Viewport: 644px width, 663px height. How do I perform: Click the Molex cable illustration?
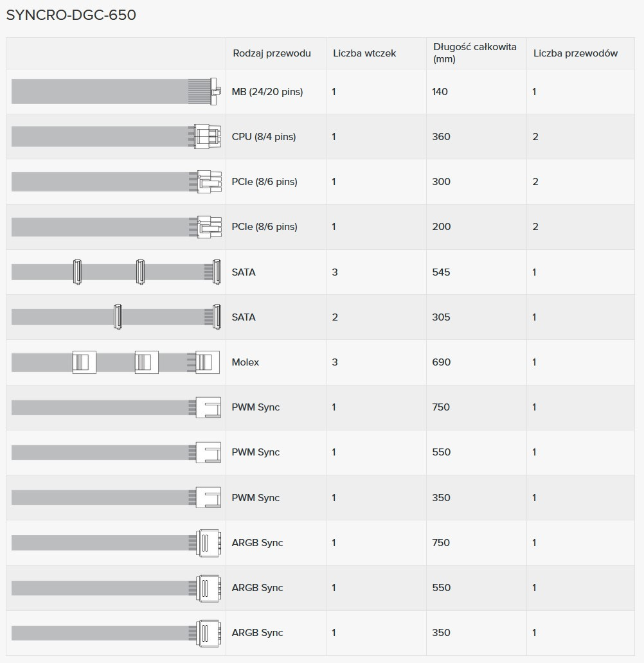116,362
